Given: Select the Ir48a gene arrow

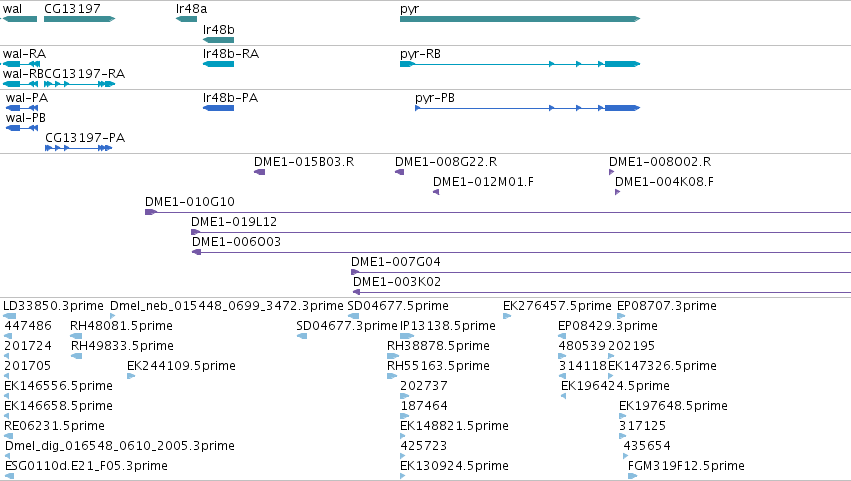Looking at the screenshot, I should [x=186, y=19].
